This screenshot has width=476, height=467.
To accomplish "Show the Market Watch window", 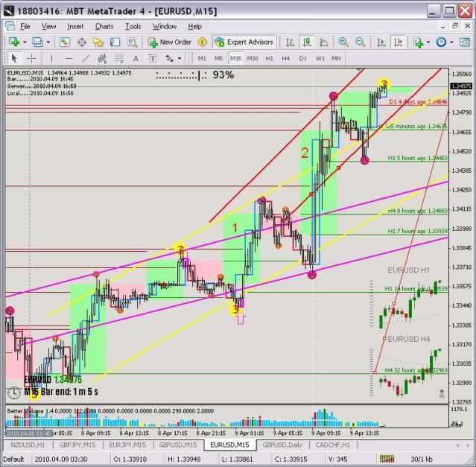I will click(65, 42).
